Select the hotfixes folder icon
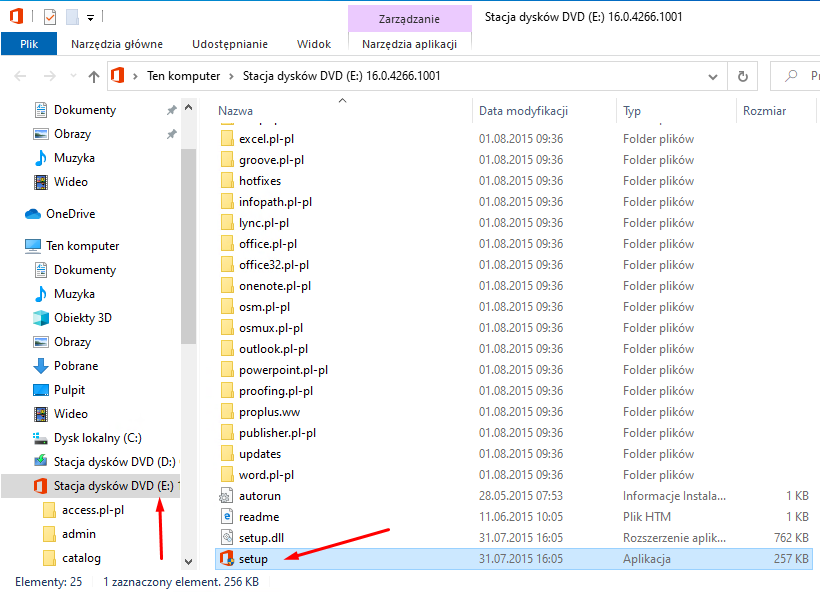 (x=227, y=181)
